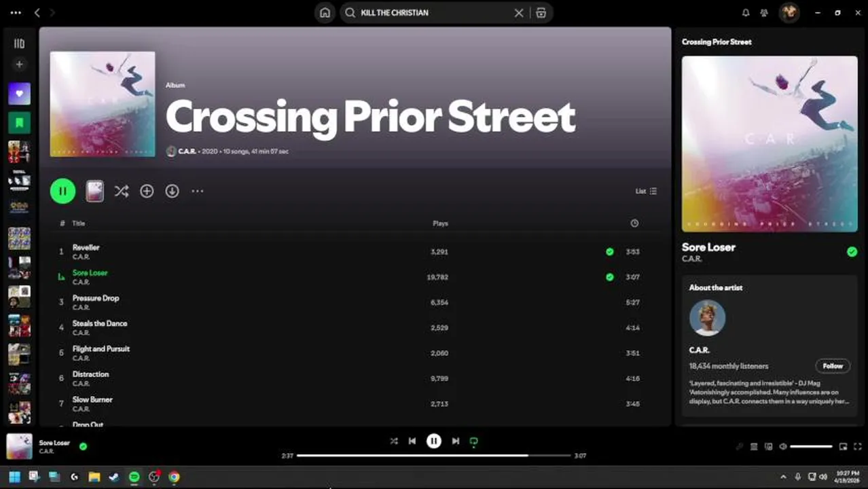The width and height of the screenshot is (868, 489).
Task: Sort tracks by Title column
Action: pyautogui.click(x=79, y=223)
